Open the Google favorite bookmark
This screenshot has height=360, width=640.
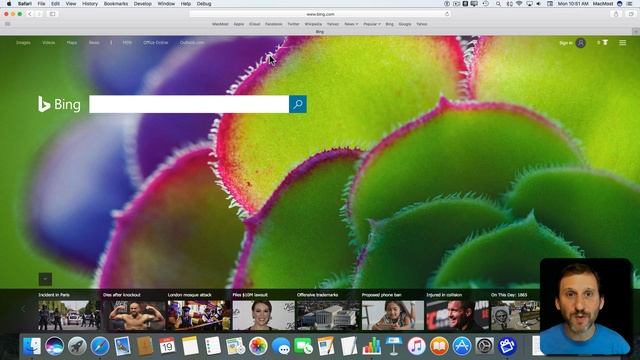coord(405,24)
